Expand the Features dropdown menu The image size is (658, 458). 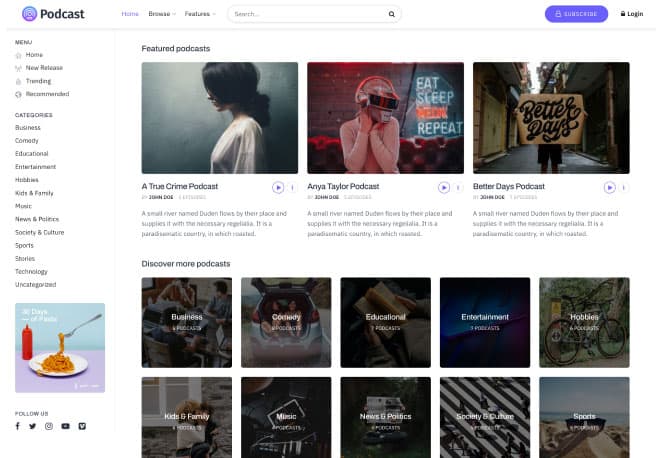tap(200, 14)
